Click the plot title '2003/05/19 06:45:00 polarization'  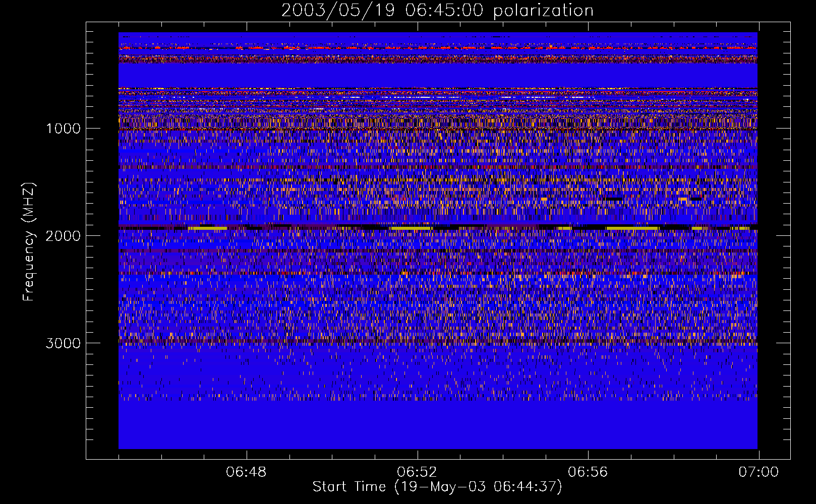pyautogui.click(x=437, y=11)
